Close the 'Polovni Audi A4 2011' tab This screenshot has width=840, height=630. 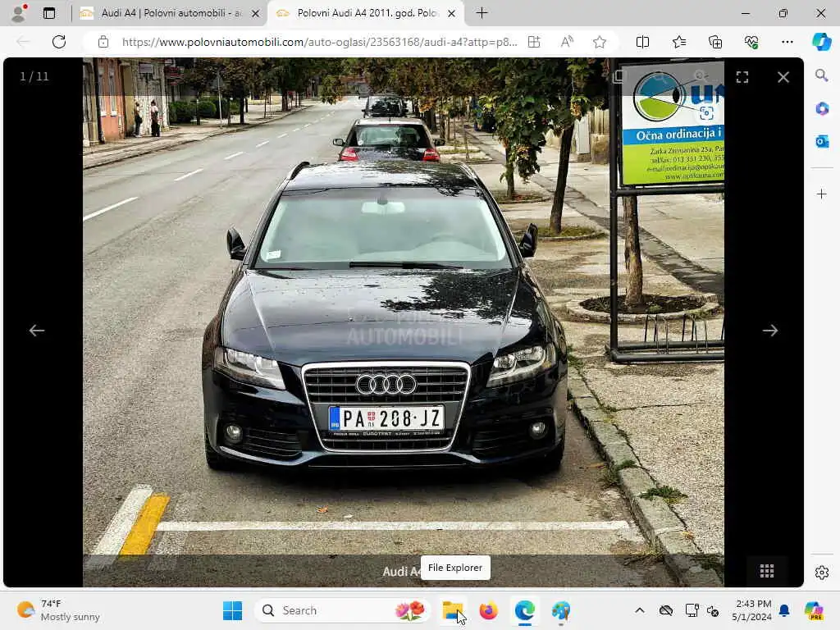point(452,13)
